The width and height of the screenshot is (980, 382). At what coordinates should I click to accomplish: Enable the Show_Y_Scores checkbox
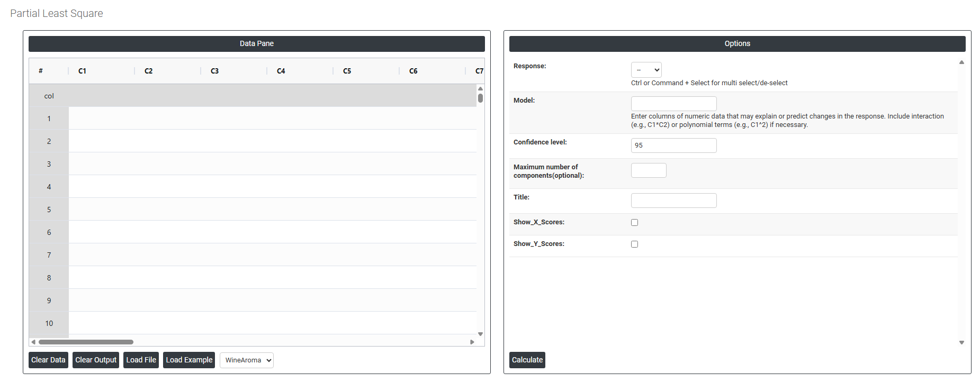(x=634, y=244)
